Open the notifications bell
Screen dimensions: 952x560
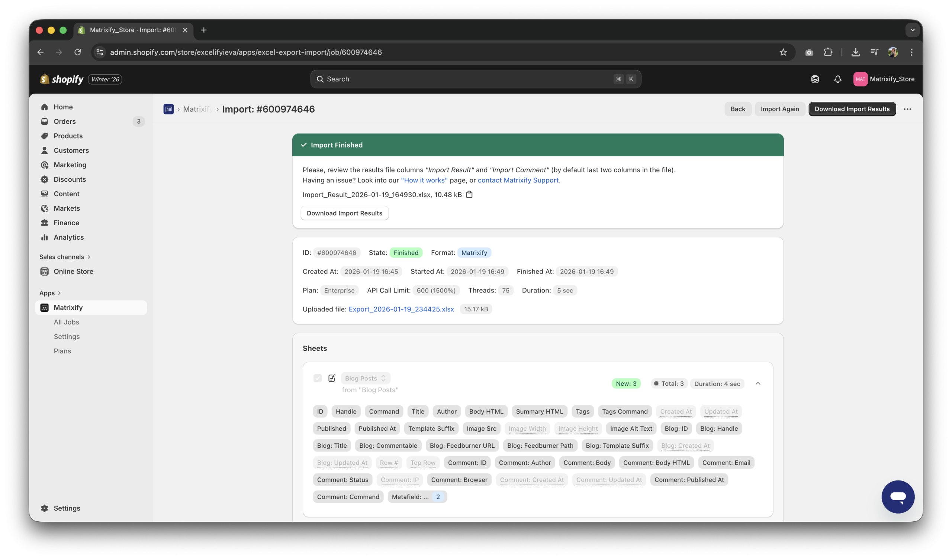(837, 79)
